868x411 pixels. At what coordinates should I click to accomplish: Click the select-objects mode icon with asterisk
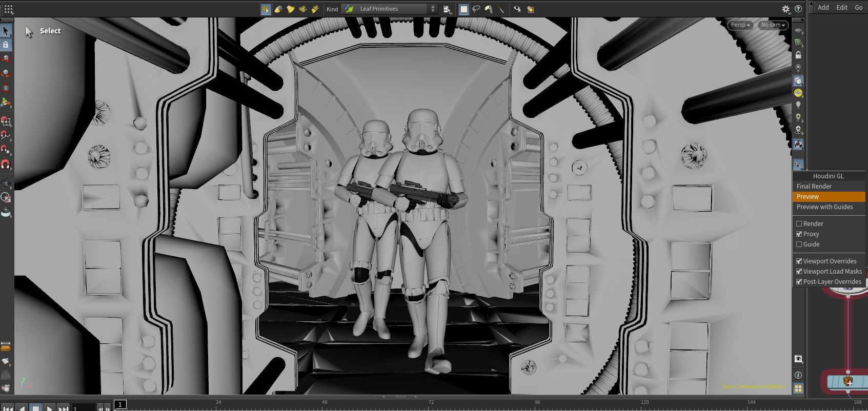pyautogui.click(x=266, y=9)
